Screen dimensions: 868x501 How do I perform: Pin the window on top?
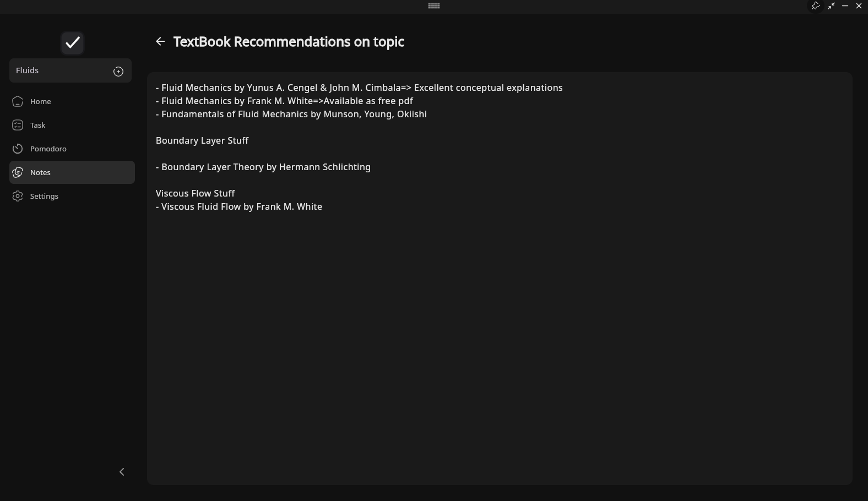point(816,6)
